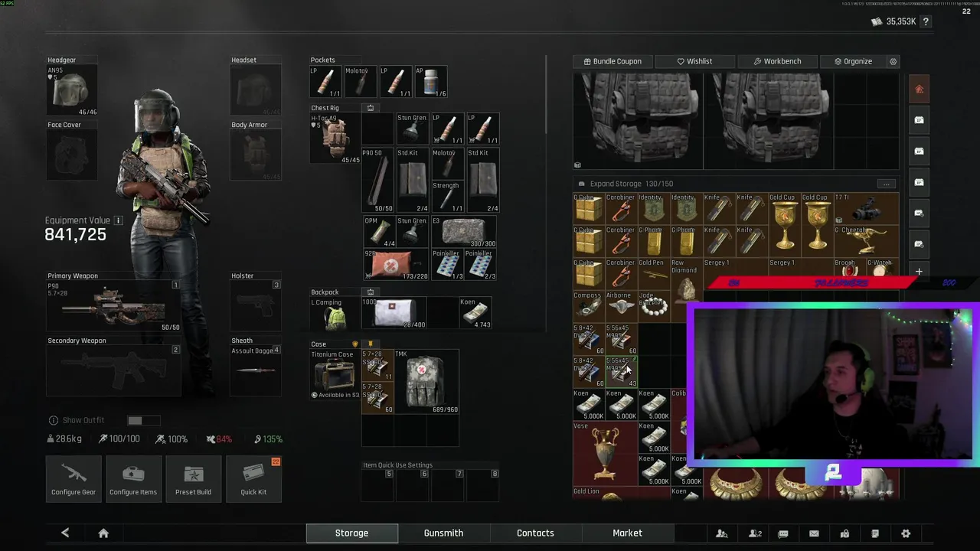The height and width of the screenshot is (551, 980).
Task: Select the Gold Pen in storage
Action: pos(654,274)
